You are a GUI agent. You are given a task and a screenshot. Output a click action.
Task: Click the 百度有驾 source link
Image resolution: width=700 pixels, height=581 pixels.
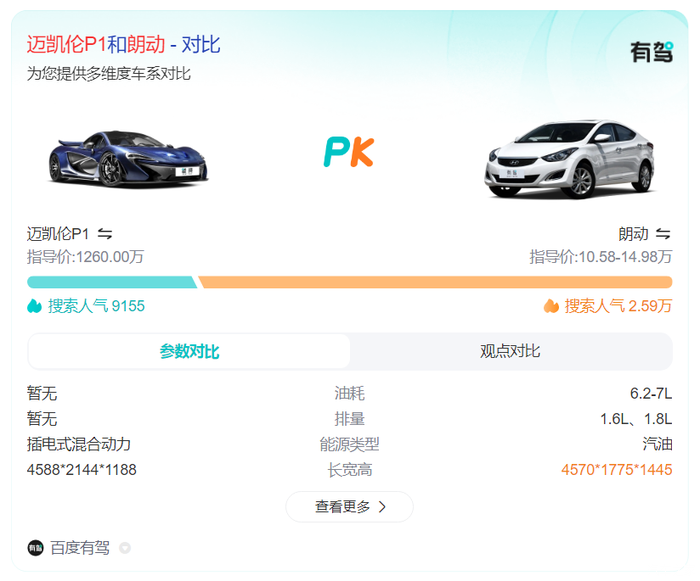click(80, 548)
